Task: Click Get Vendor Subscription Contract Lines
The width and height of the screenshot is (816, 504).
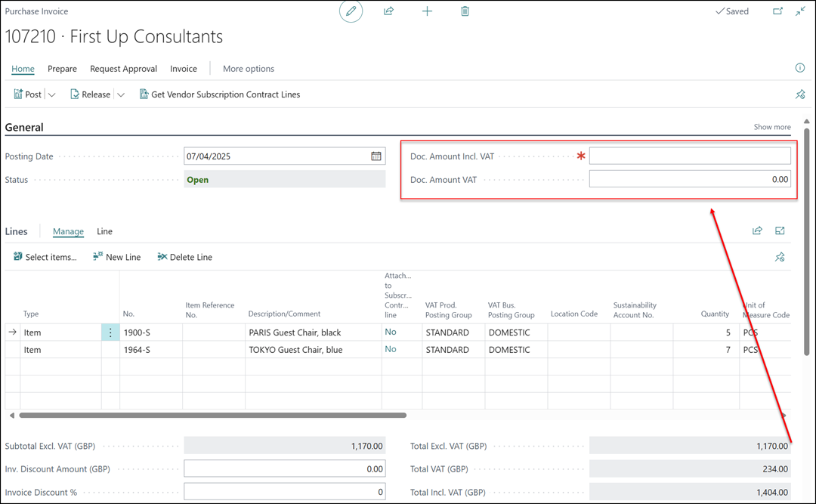Action: tap(220, 94)
